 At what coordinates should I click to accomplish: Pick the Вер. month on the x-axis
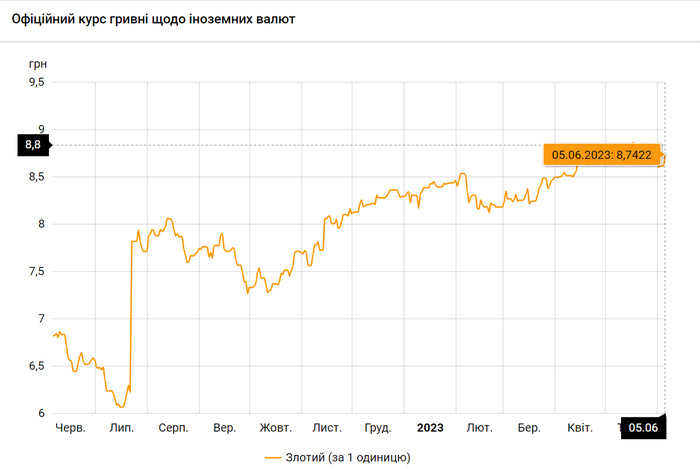(x=224, y=428)
